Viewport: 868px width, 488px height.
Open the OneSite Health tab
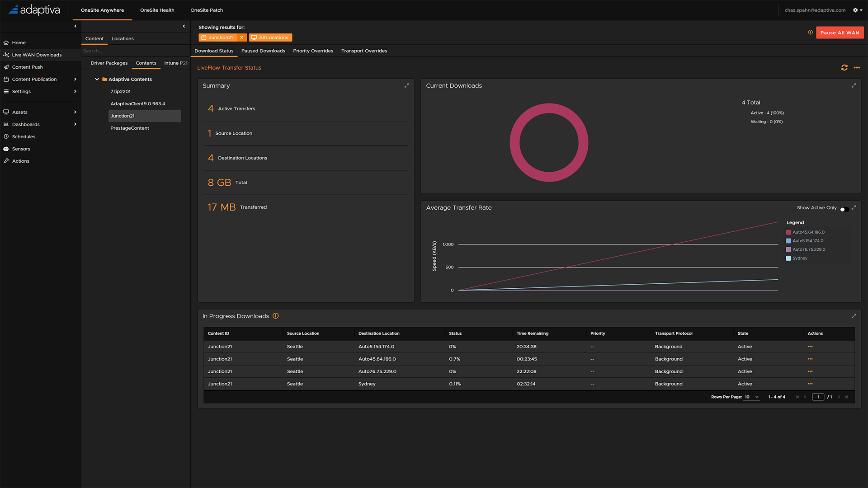[157, 10]
